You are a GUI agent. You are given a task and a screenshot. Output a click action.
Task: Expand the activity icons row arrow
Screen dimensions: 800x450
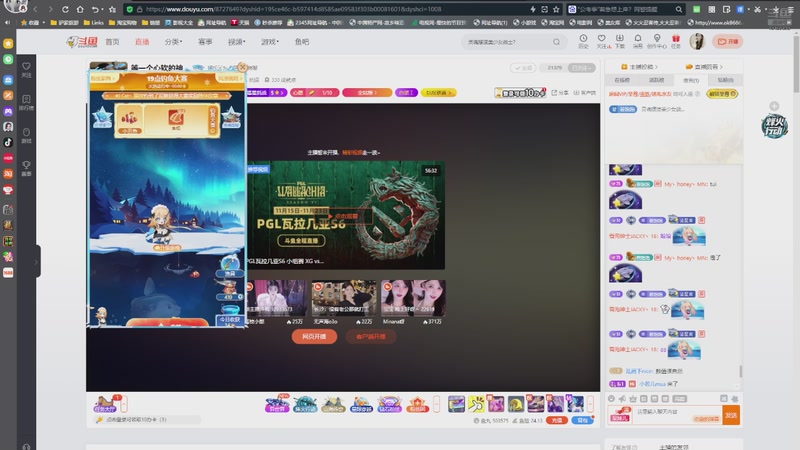[x=436, y=404]
